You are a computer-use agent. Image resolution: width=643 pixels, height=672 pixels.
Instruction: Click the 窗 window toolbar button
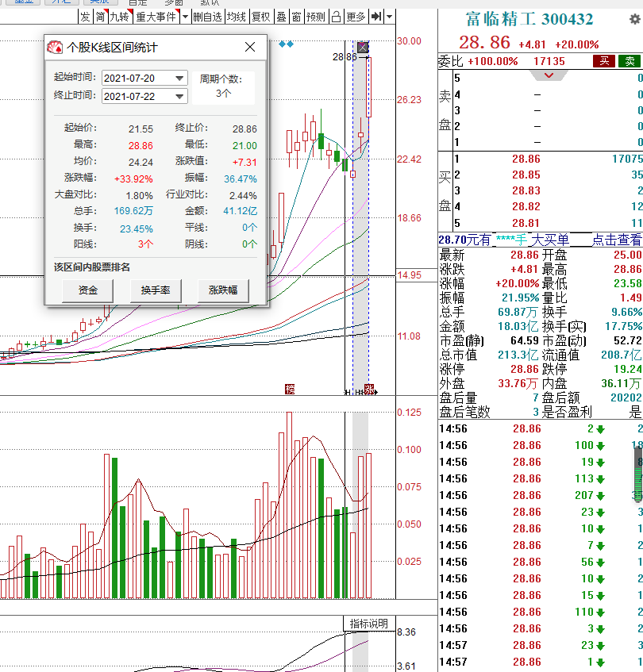296,17
